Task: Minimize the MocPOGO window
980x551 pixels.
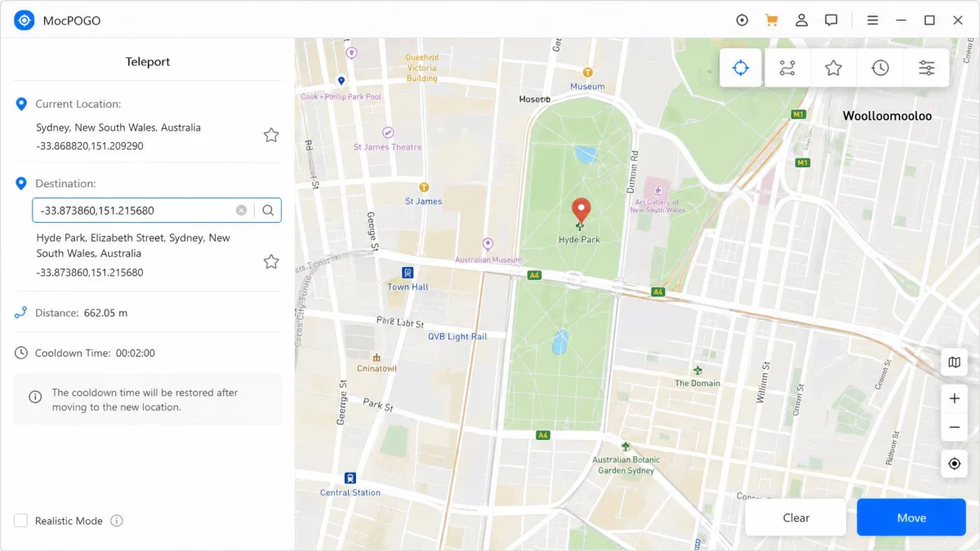Action: pos(901,20)
